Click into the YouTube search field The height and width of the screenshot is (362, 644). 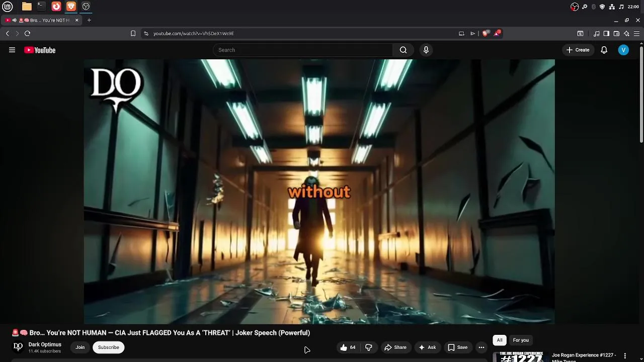tap(302, 50)
